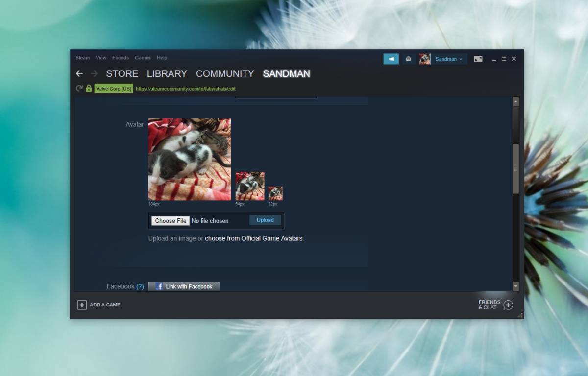Click the scrollbar up arrow
The image size is (588, 376).
pyautogui.click(x=515, y=101)
